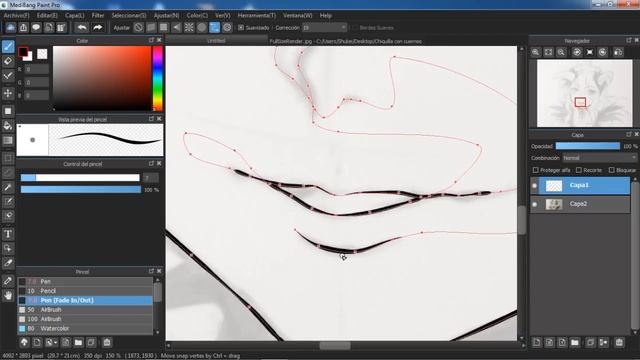Viewport: 640px width, 360px height.
Task: Open the Filter menu
Action: click(x=98, y=16)
